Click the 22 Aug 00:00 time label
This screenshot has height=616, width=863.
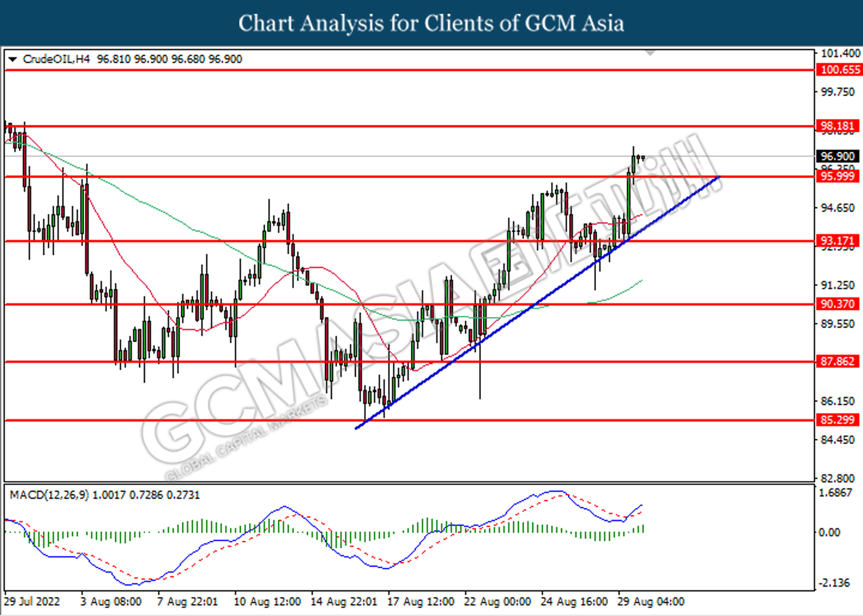497,602
